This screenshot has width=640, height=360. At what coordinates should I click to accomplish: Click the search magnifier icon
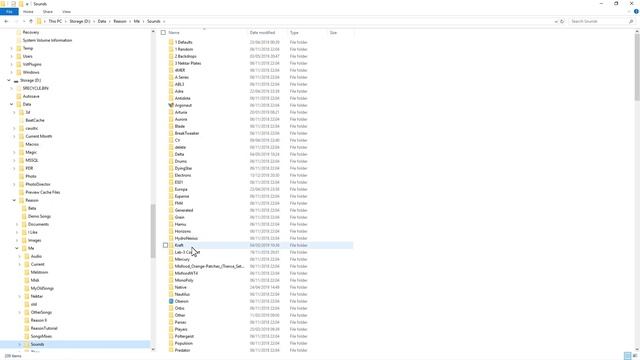pos(631,21)
